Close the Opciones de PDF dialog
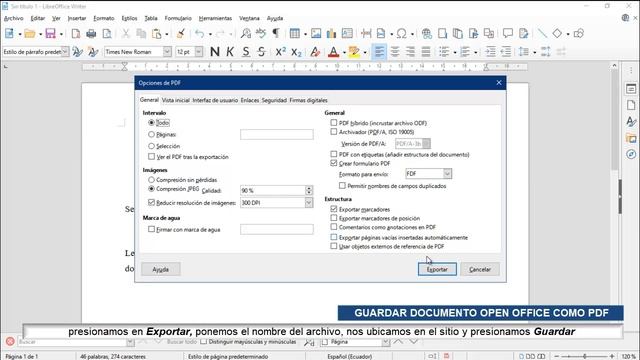Image resolution: width=640 pixels, height=360 pixels. tap(499, 82)
